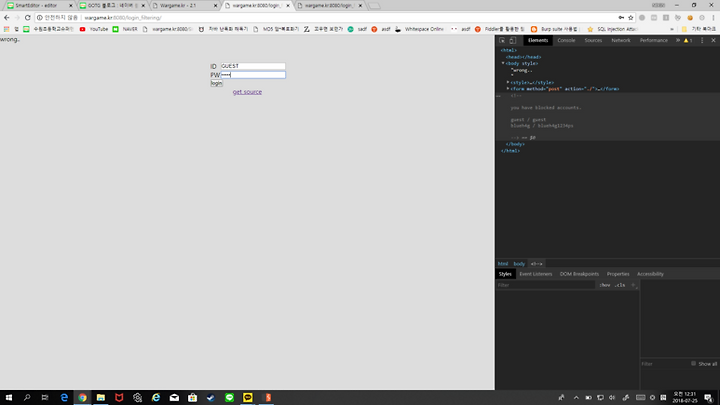Click the saved password key icon

tap(621, 17)
